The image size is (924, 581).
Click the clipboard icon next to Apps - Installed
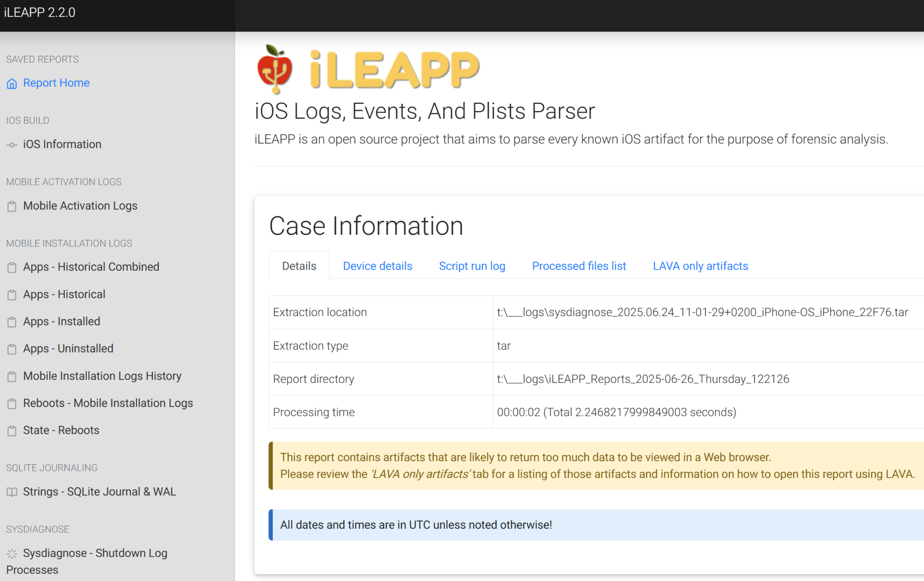[12, 322]
